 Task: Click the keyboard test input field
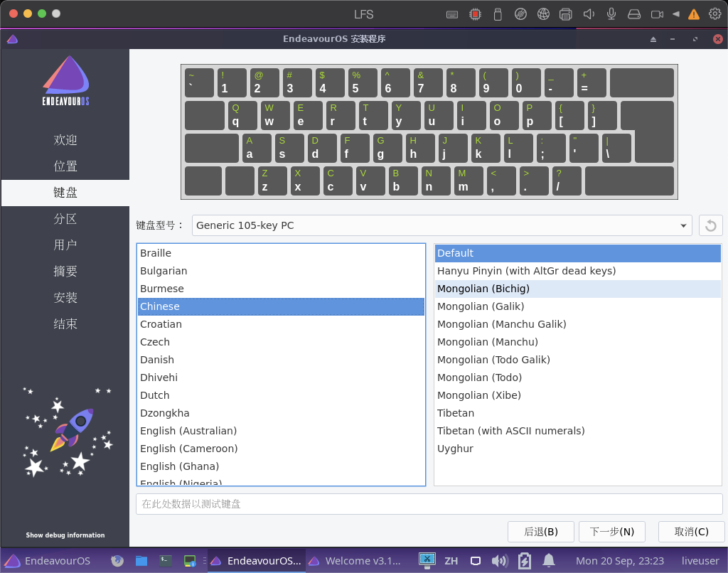429,504
